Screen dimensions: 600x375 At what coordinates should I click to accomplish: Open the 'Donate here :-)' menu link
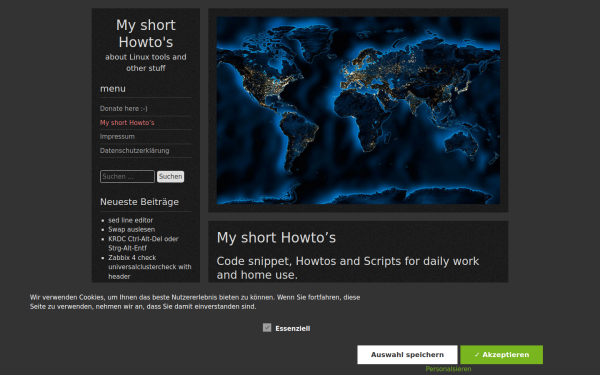[x=124, y=109]
